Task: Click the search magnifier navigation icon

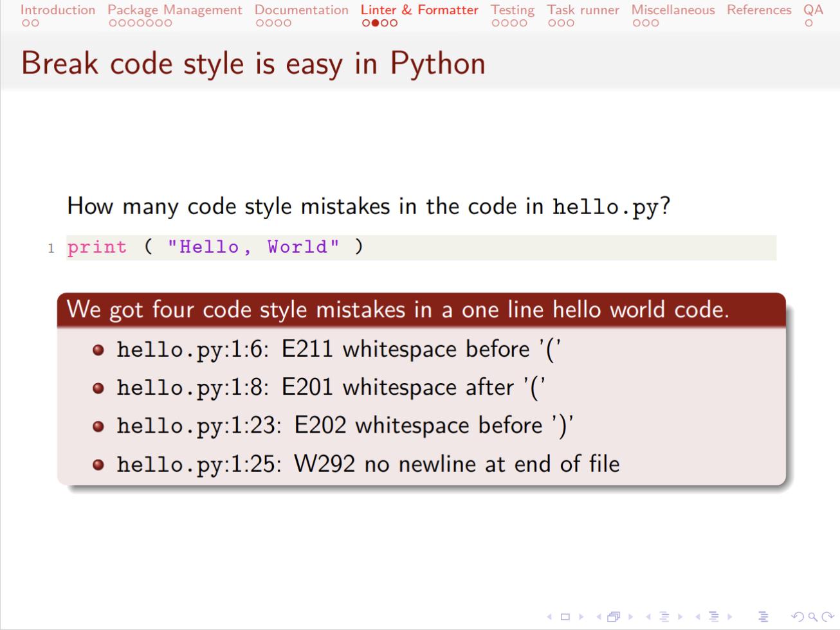Action: [x=813, y=617]
